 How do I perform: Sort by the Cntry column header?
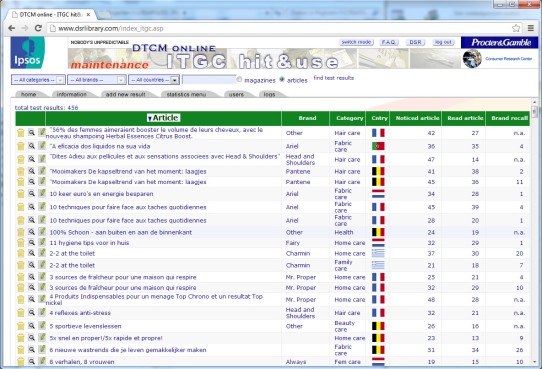(379, 118)
